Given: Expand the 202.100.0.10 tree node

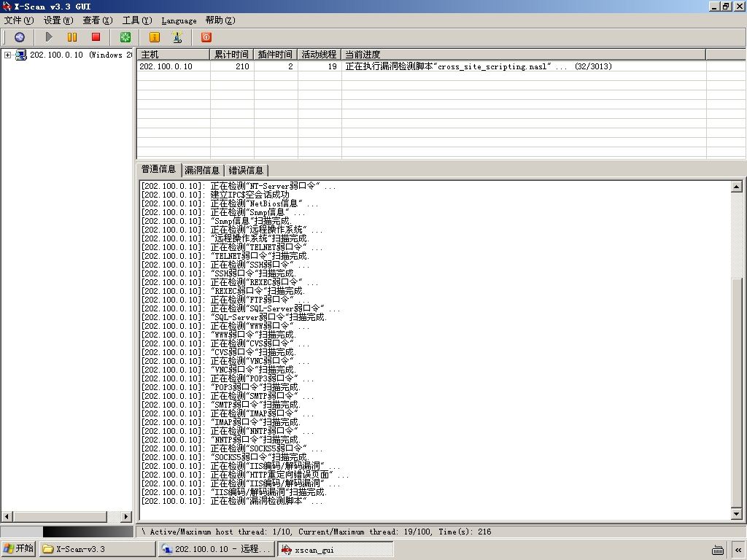Looking at the screenshot, I should 7,55.
